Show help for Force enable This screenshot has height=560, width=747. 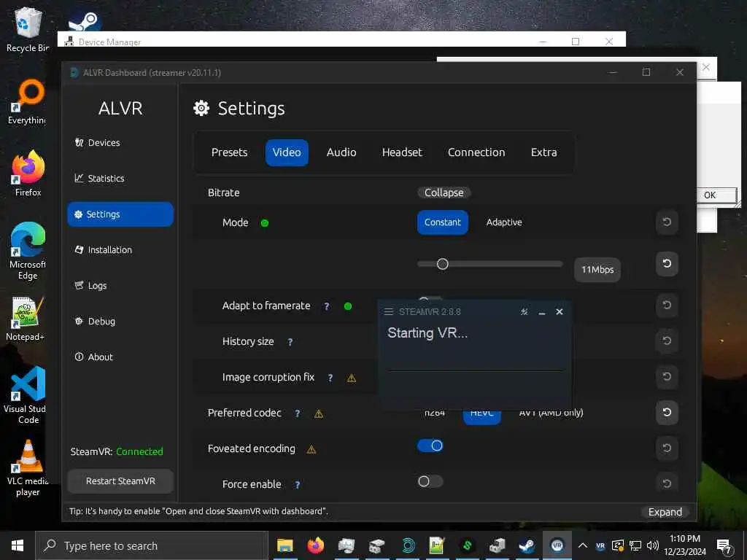click(298, 485)
